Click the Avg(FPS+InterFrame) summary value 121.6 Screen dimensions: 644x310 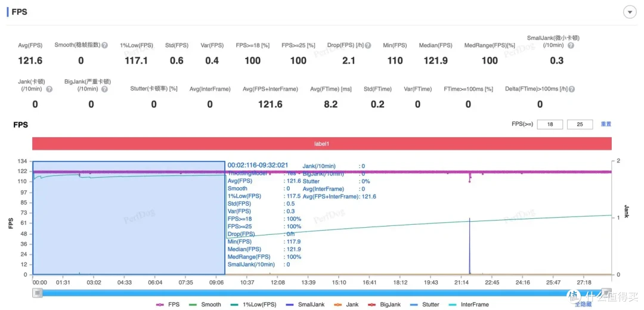(x=270, y=104)
